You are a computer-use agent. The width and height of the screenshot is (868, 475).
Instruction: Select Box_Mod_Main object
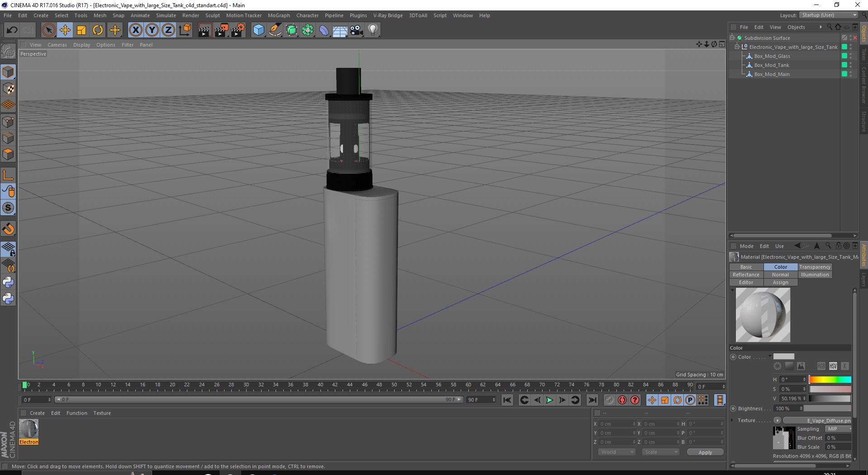coord(772,74)
